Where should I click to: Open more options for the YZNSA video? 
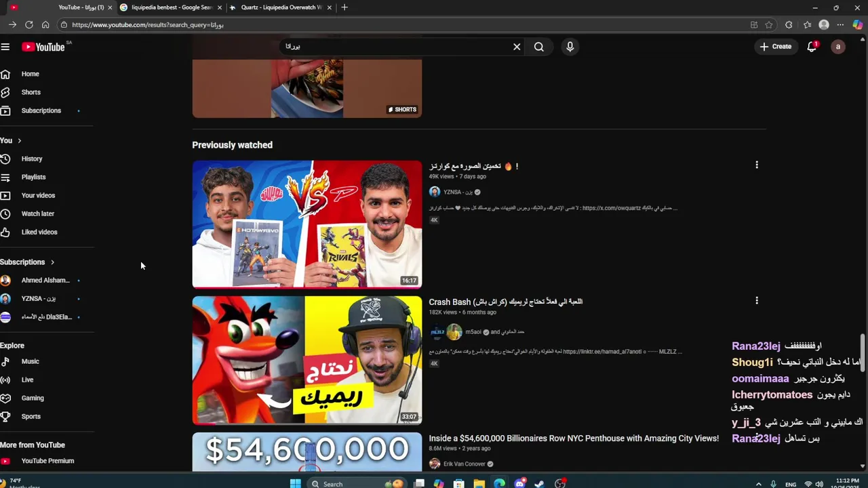pyautogui.click(x=757, y=165)
